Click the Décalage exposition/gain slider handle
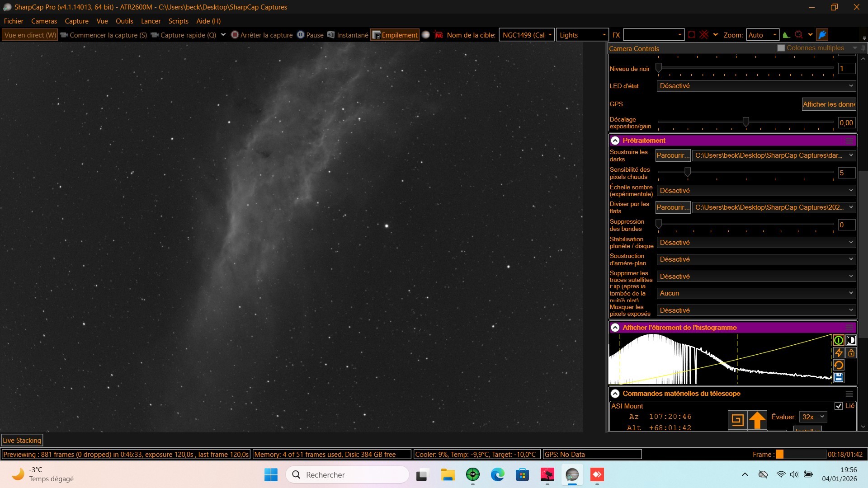The width and height of the screenshot is (868, 488). [746, 122]
